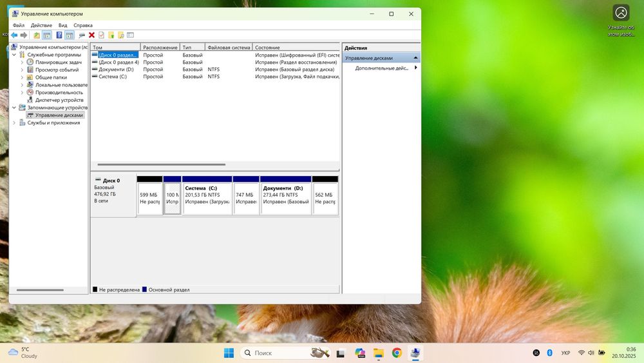Screen dimensions: 644x363
Task: Click the Up one level folder icon
Action: click(x=37, y=35)
